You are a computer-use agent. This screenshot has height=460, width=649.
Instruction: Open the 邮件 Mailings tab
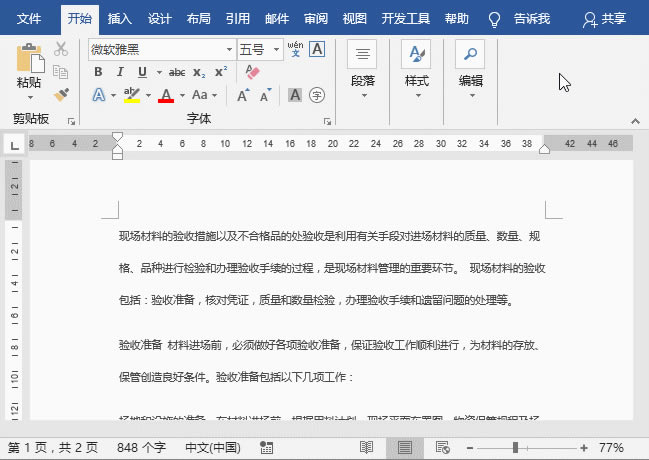276,19
